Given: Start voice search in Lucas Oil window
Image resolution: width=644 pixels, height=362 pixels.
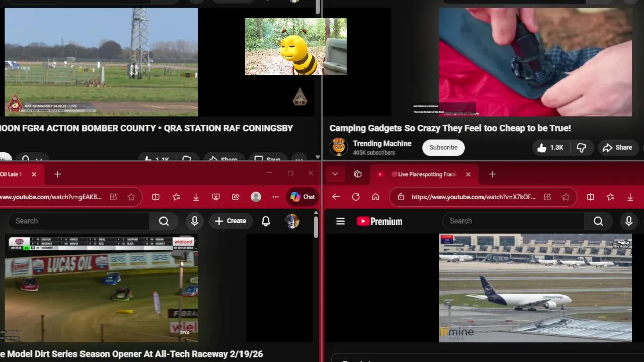Looking at the screenshot, I should [195, 221].
